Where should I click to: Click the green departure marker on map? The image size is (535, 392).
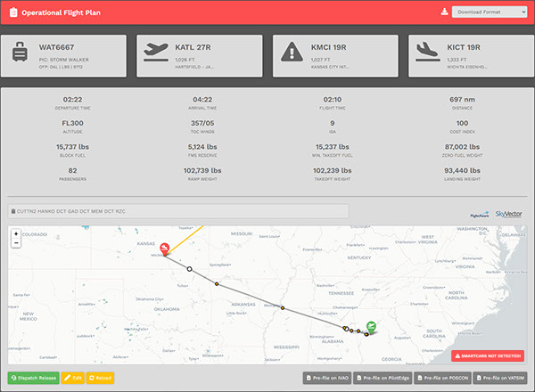coord(371,327)
